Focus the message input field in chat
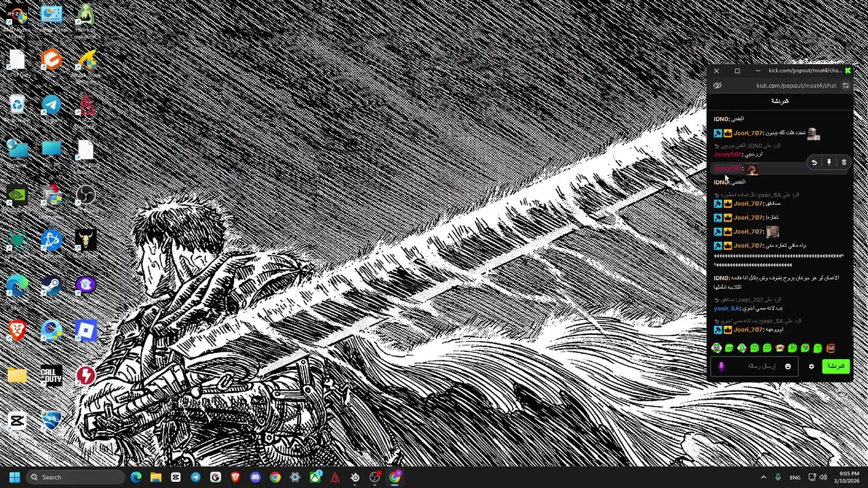Viewport: 868px width, 488px height. (754, 367)
